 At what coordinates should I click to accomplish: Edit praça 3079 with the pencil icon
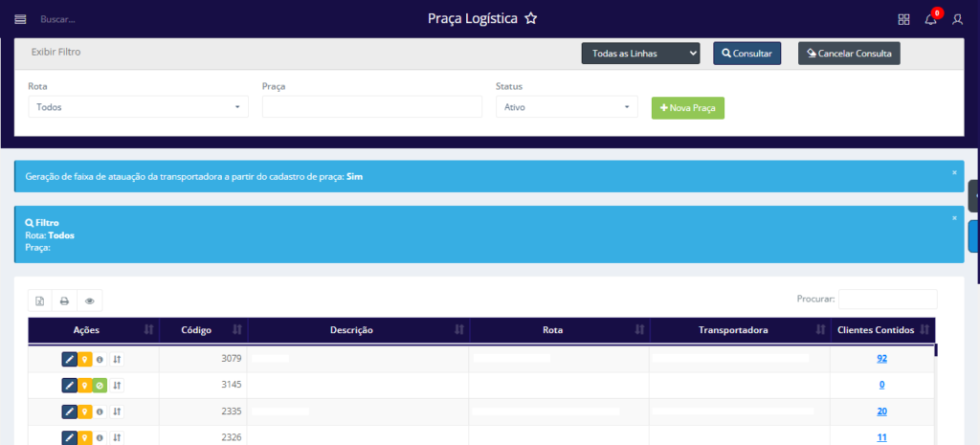pos(69,359)
